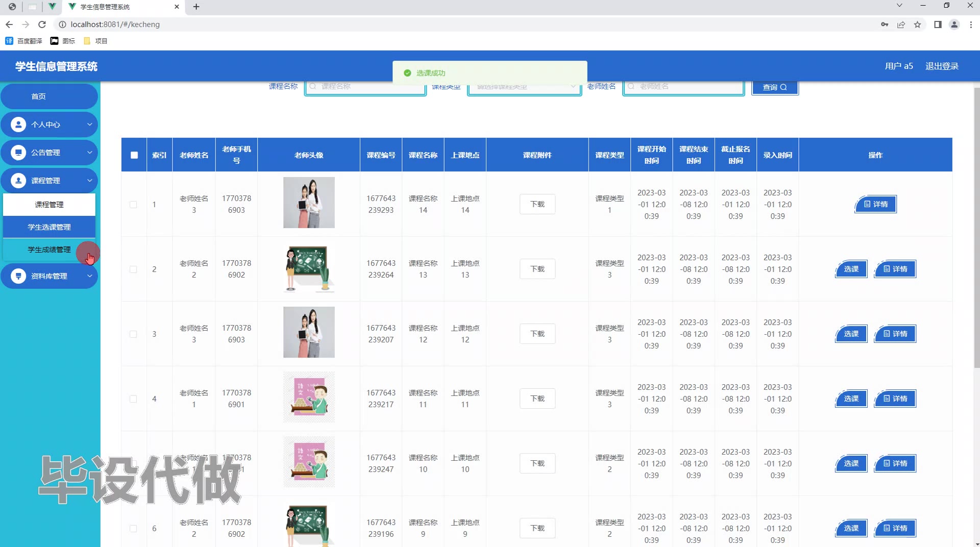980x547 pixels.
Task: Click the person icon beside 个人中心
Action: coord(18,125)
